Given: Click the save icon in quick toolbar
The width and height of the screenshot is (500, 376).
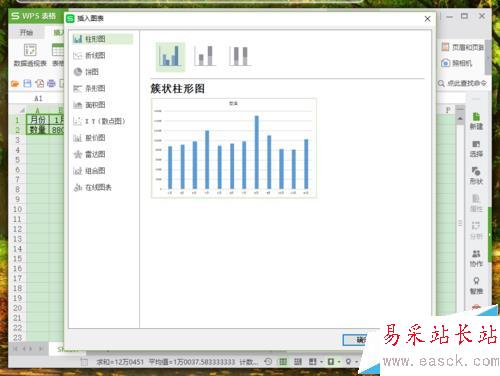Looking at the screenshot, I should [x=27, y=83].
